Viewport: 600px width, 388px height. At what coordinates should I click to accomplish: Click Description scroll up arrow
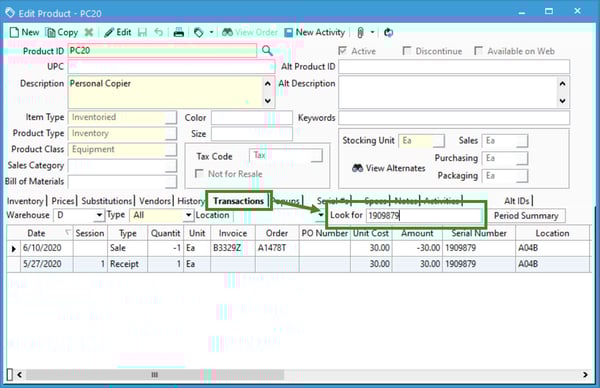click(x=268, y=83)
